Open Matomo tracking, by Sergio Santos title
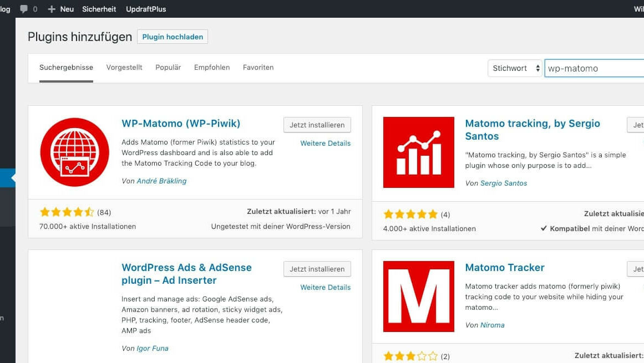This screenshot has width=644, height=363. click(x=533, y=130)
